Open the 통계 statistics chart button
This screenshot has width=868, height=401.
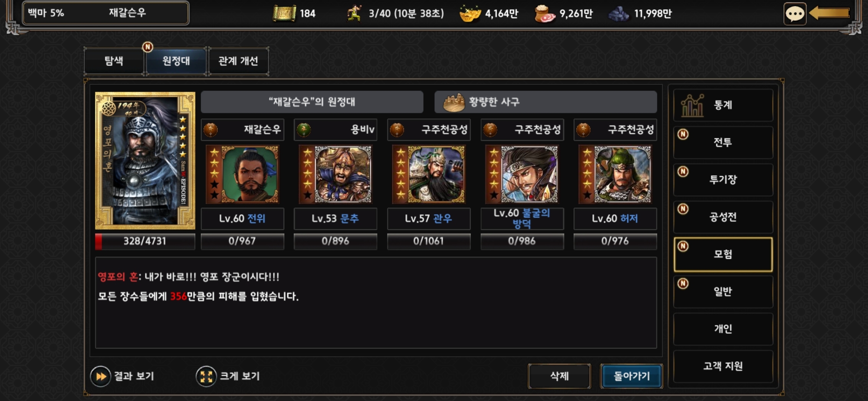tap(723, 105)
